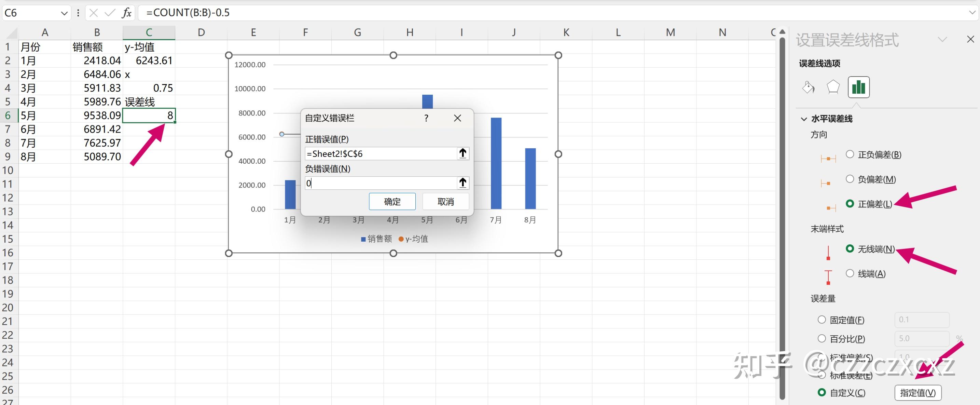
Task: Collapse the 水平误差线 section
Action: [x=804, y=119]
